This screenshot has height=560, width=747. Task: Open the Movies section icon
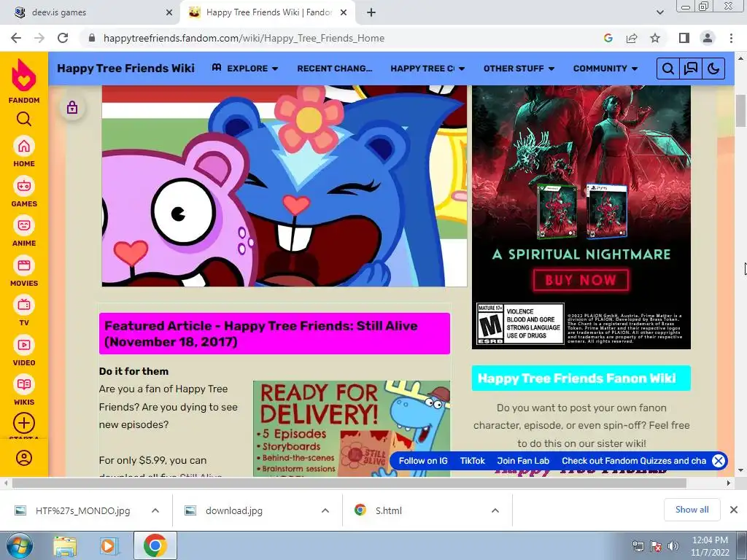click(24, 265)
